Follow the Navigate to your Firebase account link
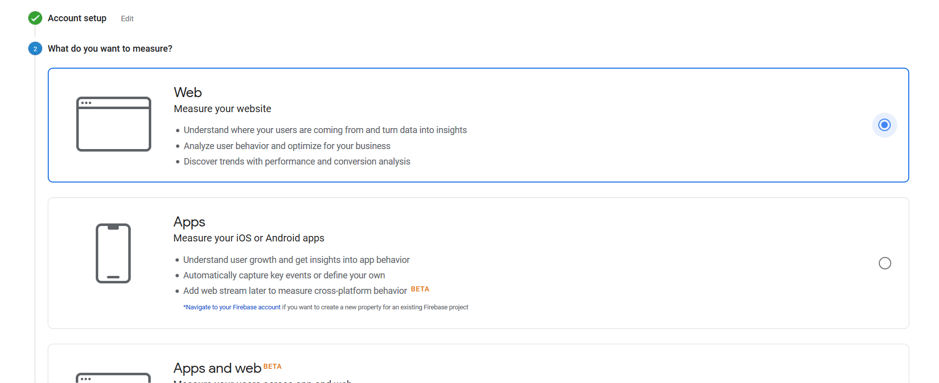 (x=232, y=307)
